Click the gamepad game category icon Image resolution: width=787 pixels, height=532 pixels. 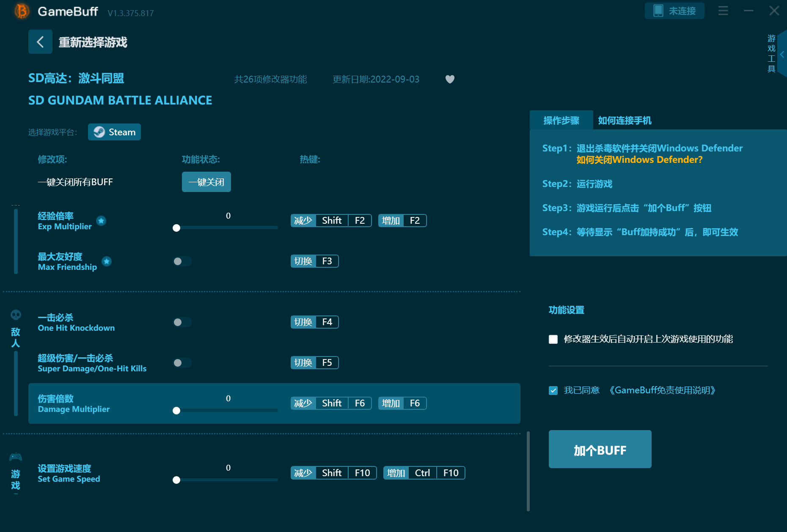pyautogui.click(x=16, y=457)
